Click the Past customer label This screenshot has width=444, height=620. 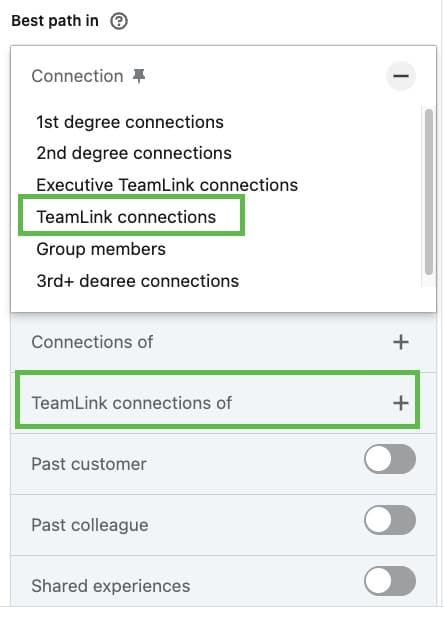pyautogui.click(x=89, y=464)
